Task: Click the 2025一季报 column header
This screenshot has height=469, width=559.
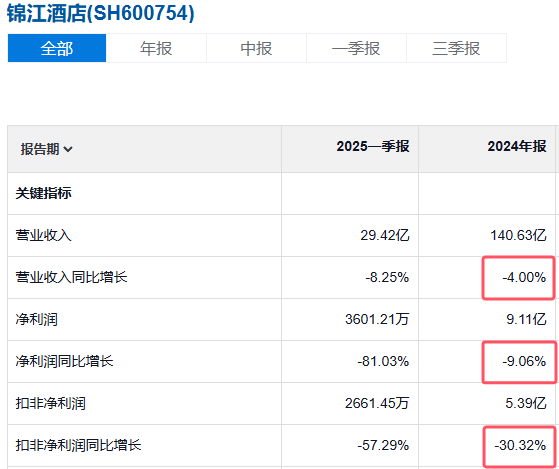Action: tap(373, 146)
